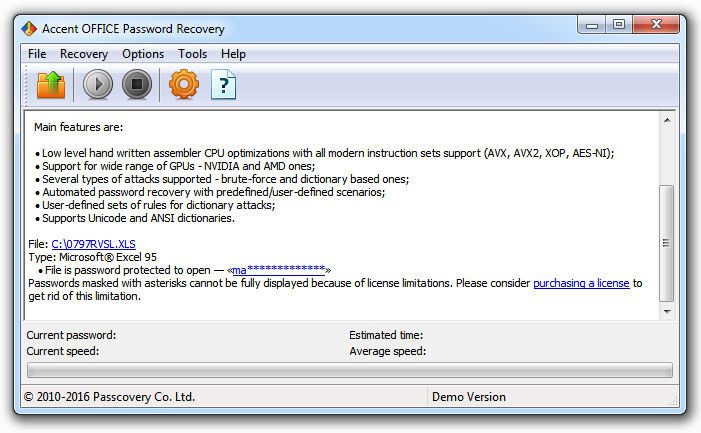Click the scroll down arrow in log

(x=667, y=311)
